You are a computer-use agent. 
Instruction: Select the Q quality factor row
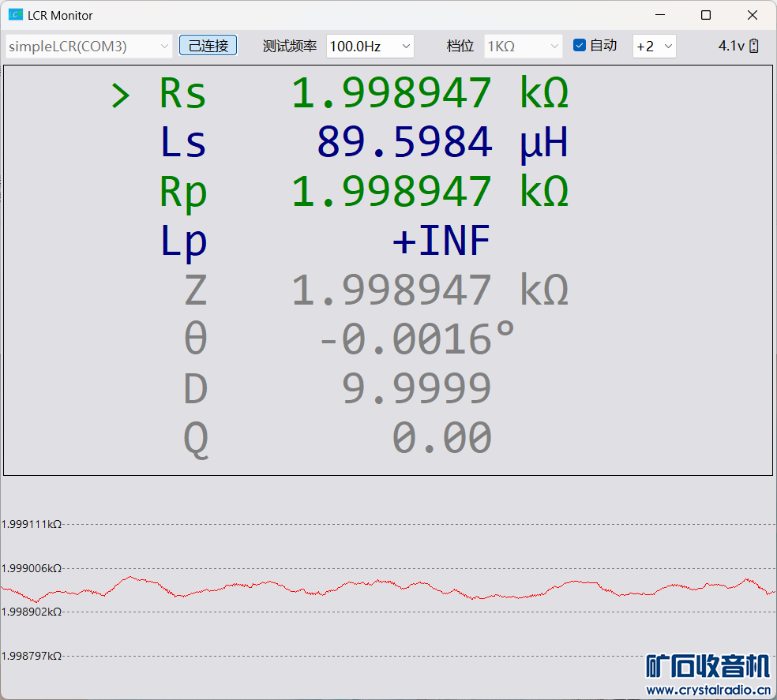pyautogui.click(x=347, y=438)
